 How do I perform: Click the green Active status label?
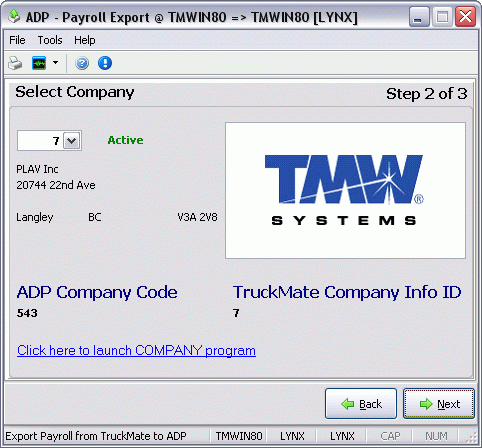tap(125, 140)
